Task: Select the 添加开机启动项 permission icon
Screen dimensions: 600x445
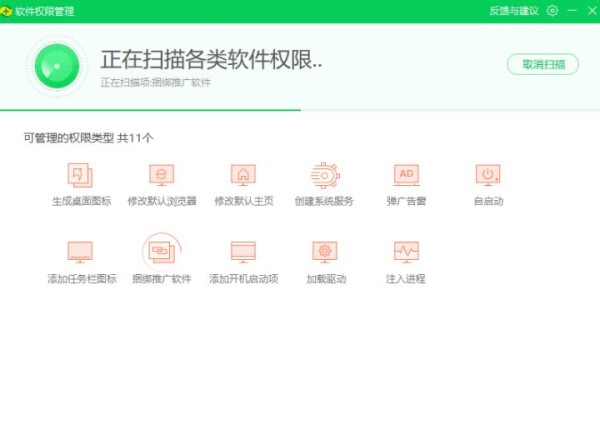Action: tap(243, 251)
